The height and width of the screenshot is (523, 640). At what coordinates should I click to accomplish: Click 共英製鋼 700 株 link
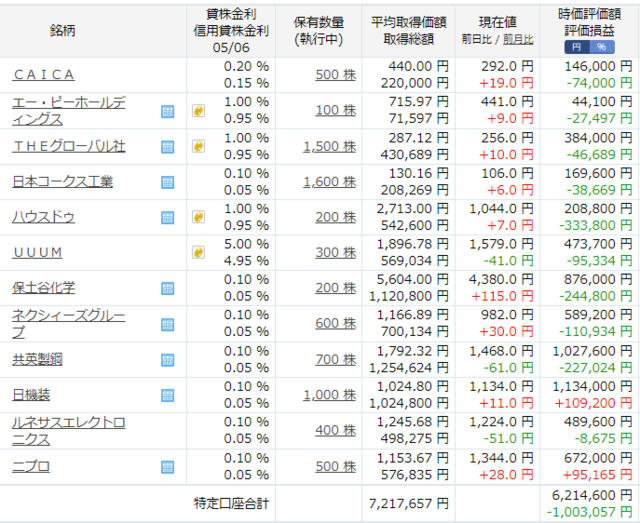tap(336, 359)
